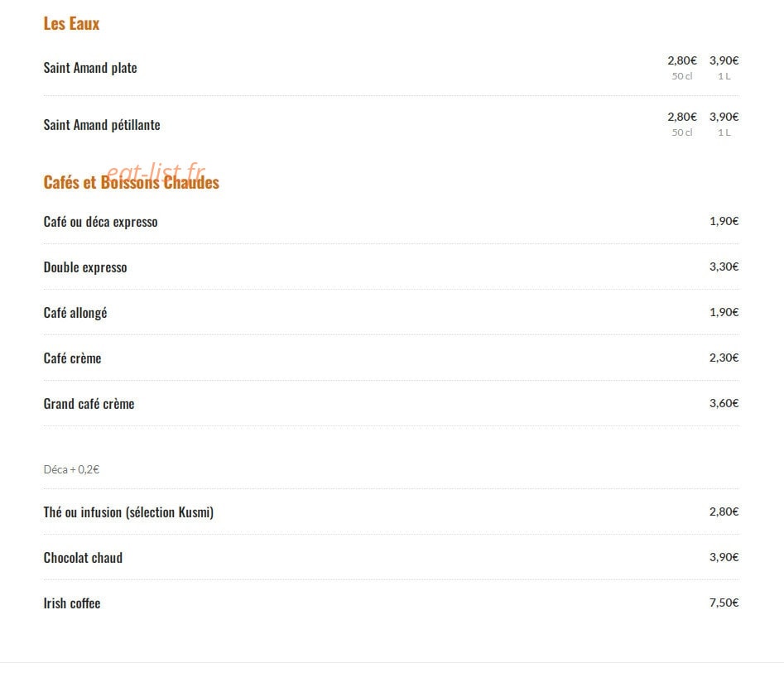Click the 7,50€ Irish coffee price

724,603
